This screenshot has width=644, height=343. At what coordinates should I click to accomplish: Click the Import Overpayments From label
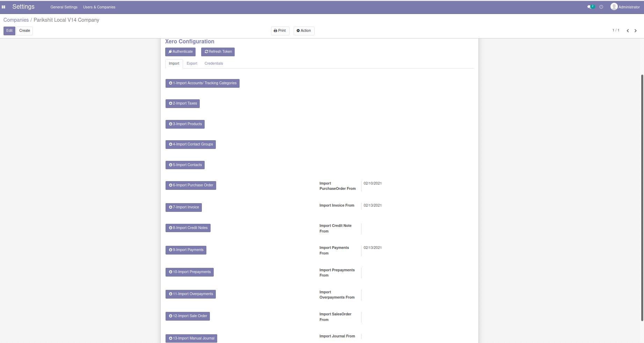click(337, 295)
